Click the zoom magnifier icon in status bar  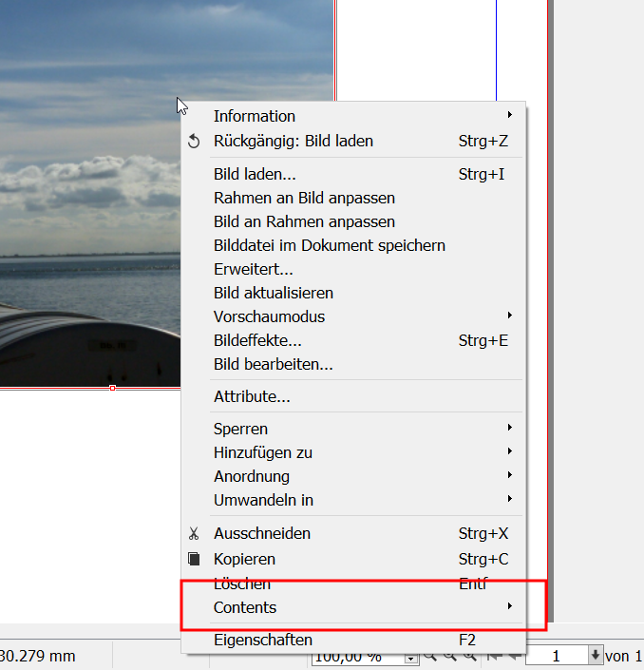[x=430, y=657]
